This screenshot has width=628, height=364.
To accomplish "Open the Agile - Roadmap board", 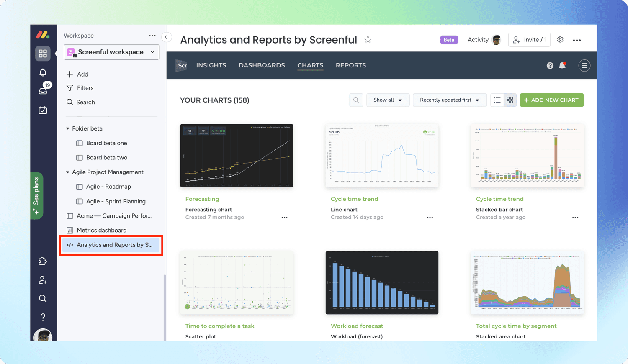I will click(x=108, y=187).
